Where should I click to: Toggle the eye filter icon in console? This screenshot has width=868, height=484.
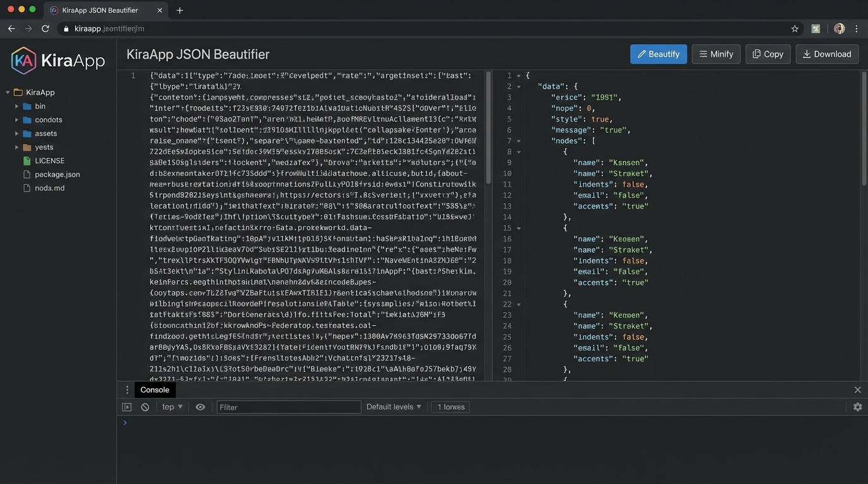(x=201, y=406)
